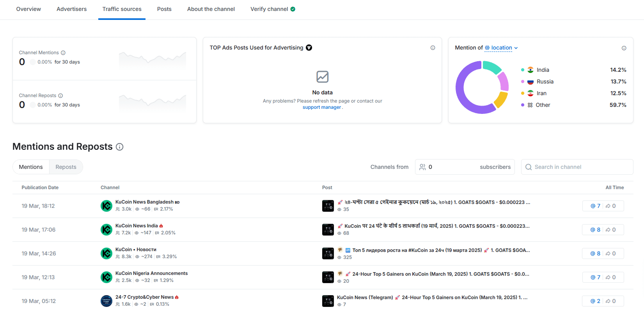Viewport: 644px width, 310px height.
Task: Select the Mentions toggle
Action: [x=31, y=167]
